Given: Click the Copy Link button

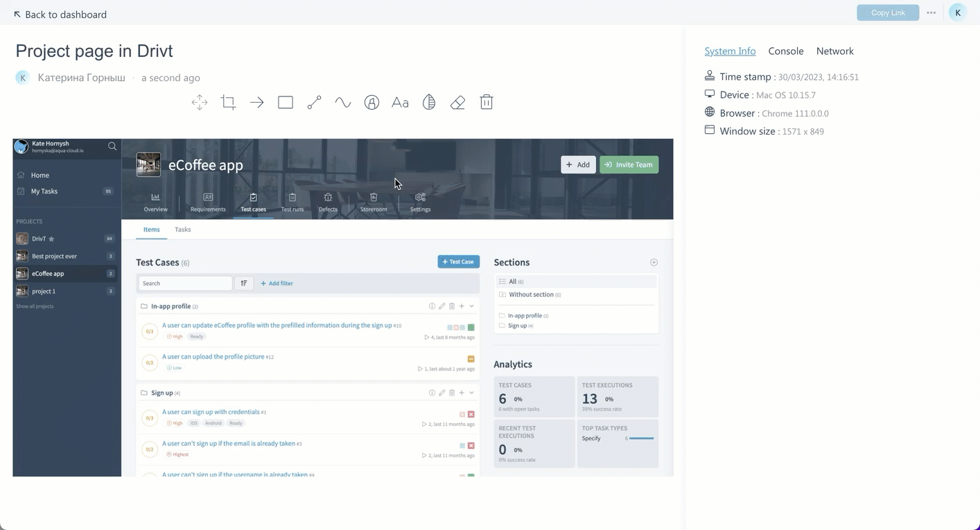Looking at the screenshot, I should (887, 13).
